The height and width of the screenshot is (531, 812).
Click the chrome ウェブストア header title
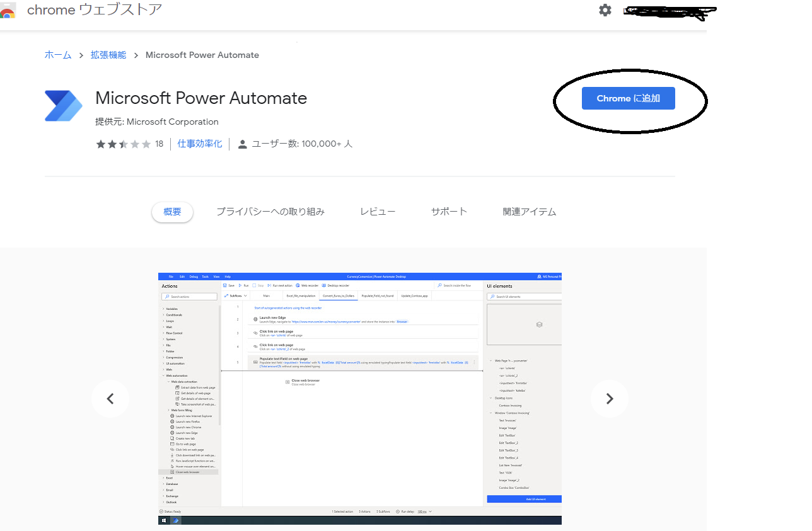pos(95,10)
